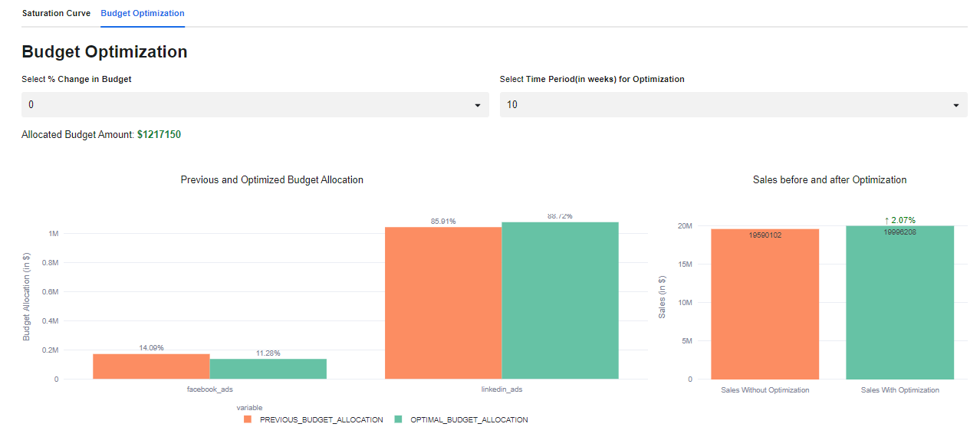Click the facebook_ads optimal allocation bar
Viewport: 980px width, 437px height.
268,369
